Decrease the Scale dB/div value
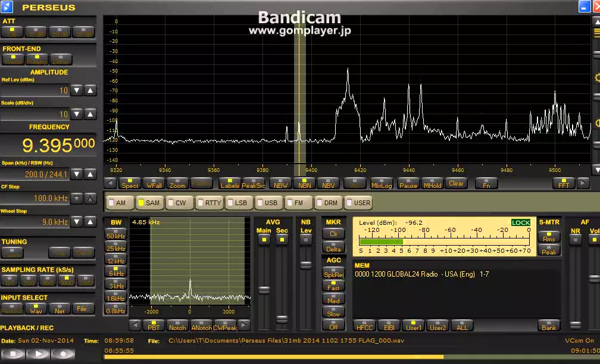Image resolution: width=600 pixels, height=364 pixels. point(77,114)
